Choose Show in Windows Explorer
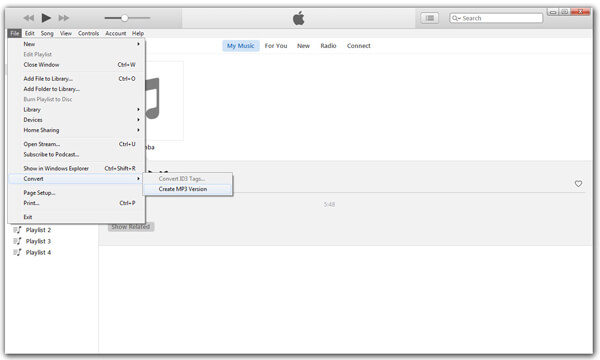Image resolution: width=600 pixels, height=360 pixels. tap(77, 168)
